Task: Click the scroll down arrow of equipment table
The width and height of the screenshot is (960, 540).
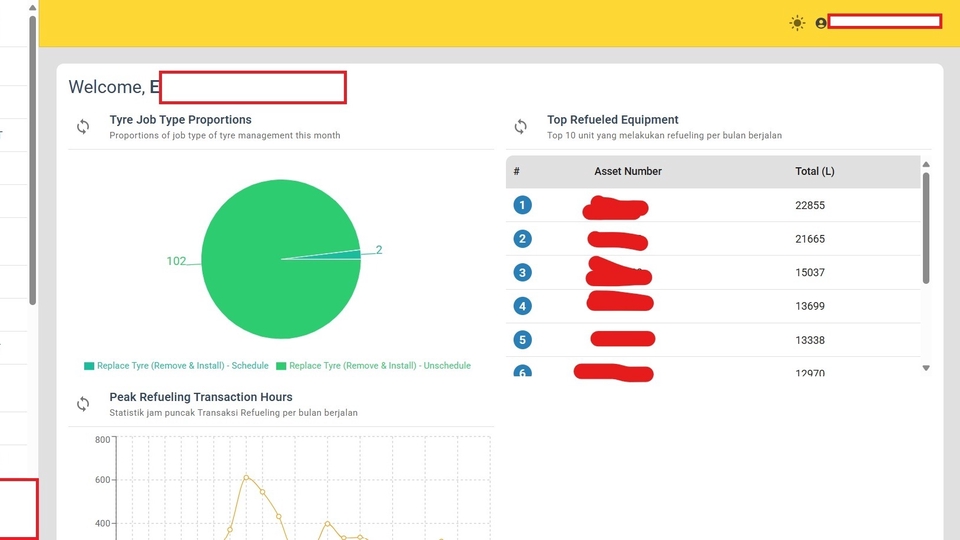Action: 926,368
